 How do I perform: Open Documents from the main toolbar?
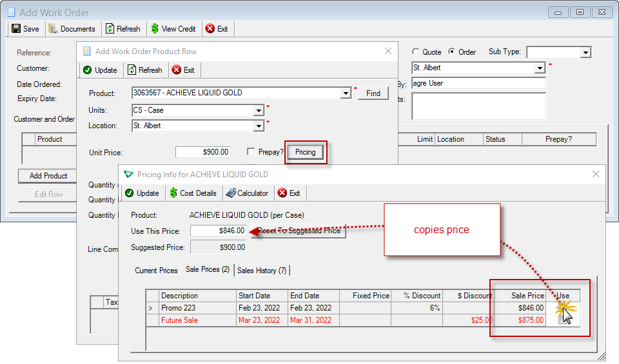pos(72,29)
